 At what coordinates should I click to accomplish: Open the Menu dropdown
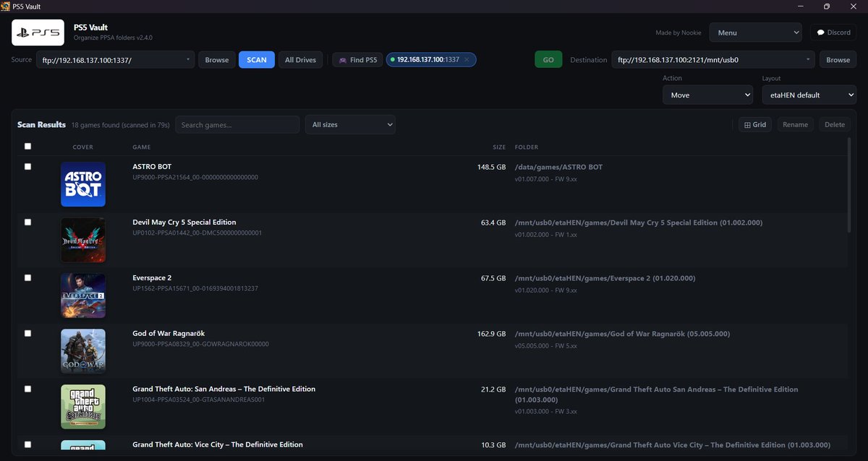click(755, 33)
